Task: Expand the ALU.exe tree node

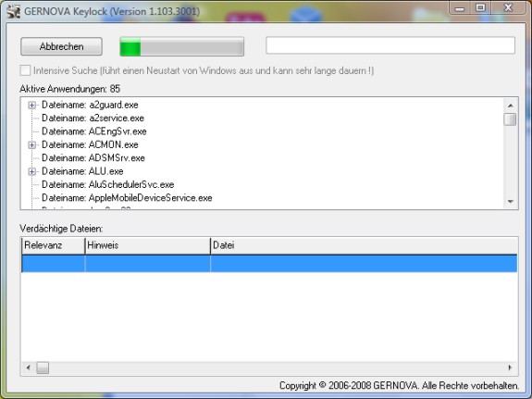Action: coord(31,171)
